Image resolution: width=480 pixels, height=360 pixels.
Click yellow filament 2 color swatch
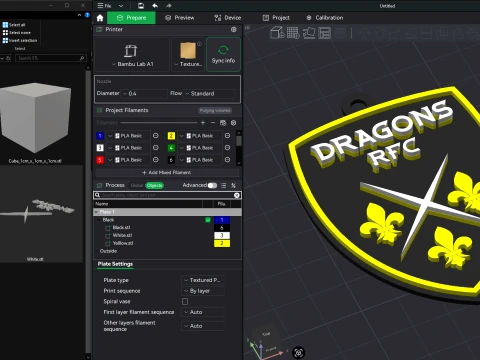[x=171, y=136]
